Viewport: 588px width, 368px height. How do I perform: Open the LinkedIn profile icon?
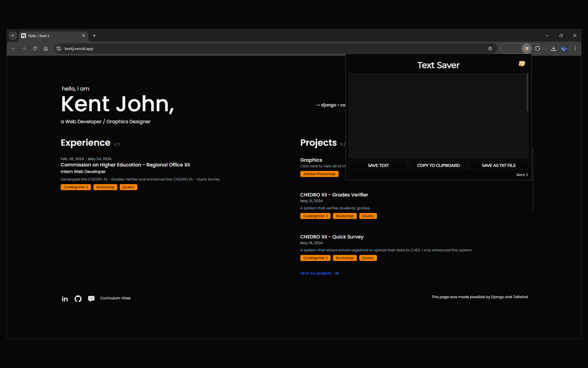tap(65, 299)
